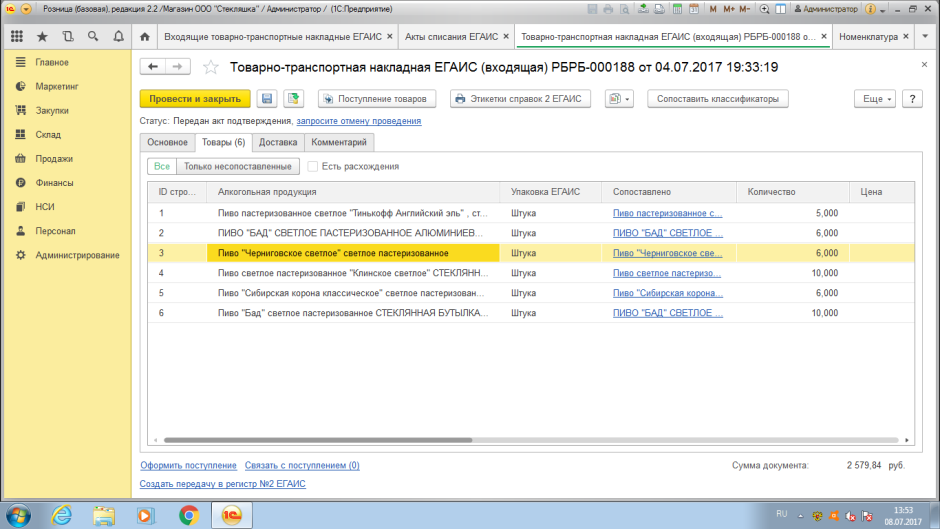Screen dimensions: 940x529
Task: Open notifications bell icon
Action: pyautogui.click(x=119, y=37)
